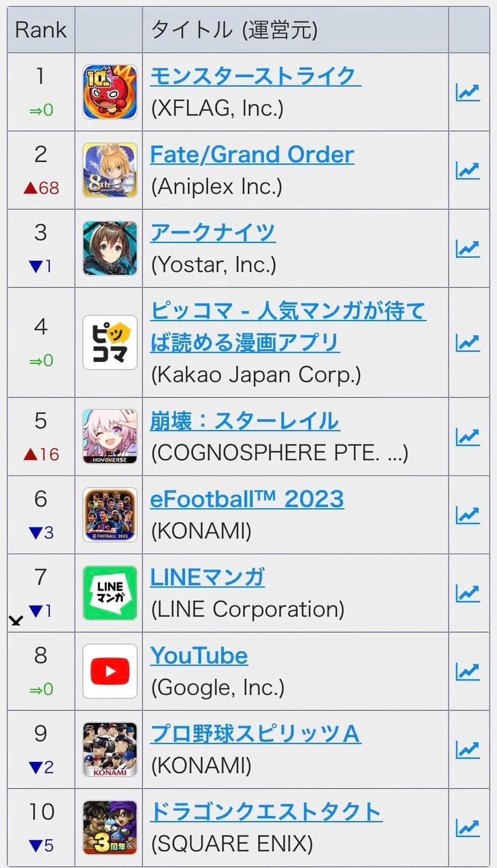The image size is (497, 868).
Task: View trend chart for YouTube row
Action: (x=467, y=671)
